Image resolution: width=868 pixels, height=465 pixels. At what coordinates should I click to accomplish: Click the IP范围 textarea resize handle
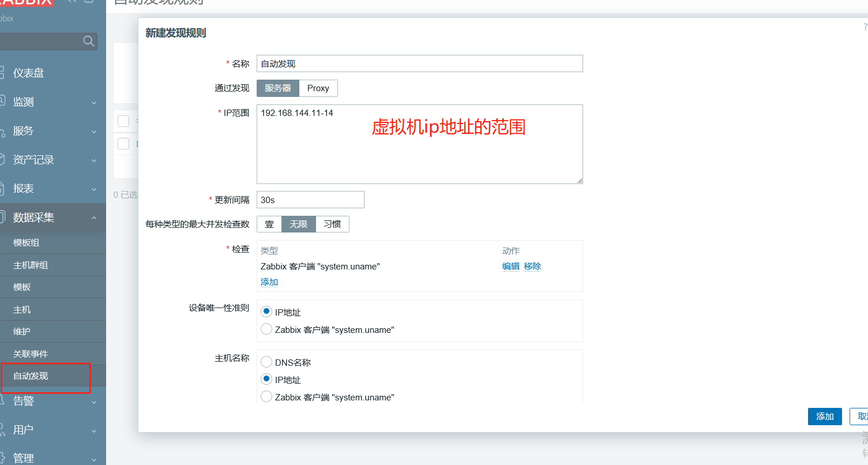tap(580, 181)
